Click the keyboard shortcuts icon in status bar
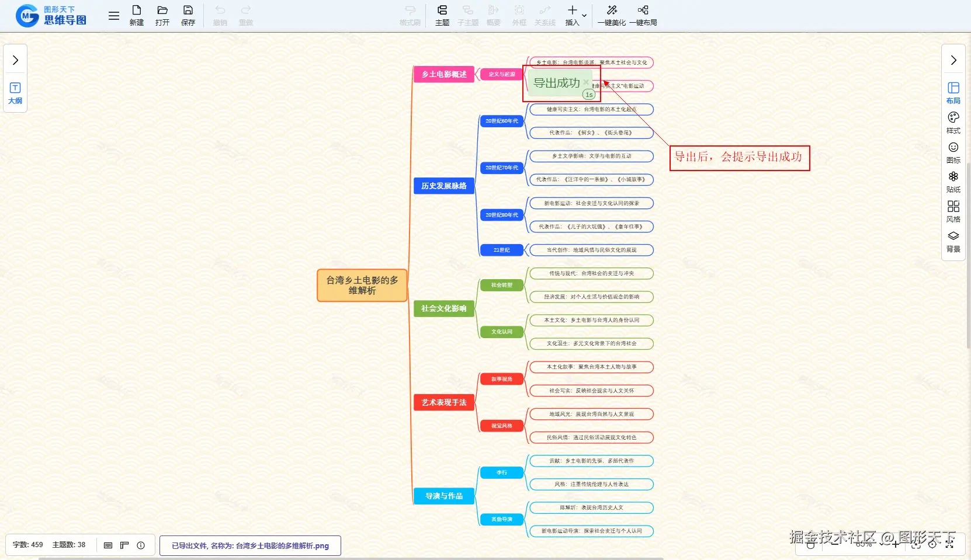Viewport: 971px width, 560px height. [108, 545]
